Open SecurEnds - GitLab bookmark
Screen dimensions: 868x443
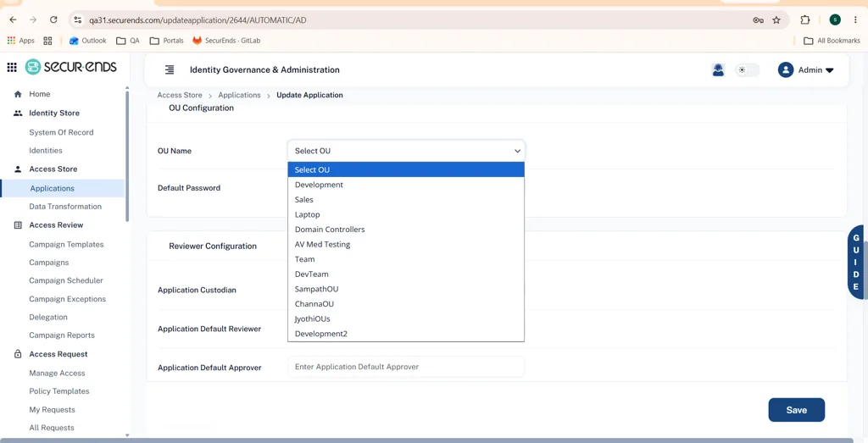tap(226, 41)
